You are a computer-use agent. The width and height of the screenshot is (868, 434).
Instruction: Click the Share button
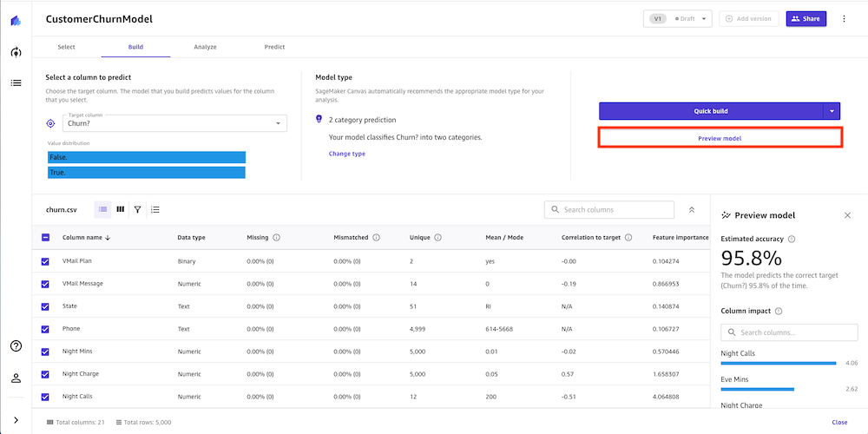(x=806, y=19)
